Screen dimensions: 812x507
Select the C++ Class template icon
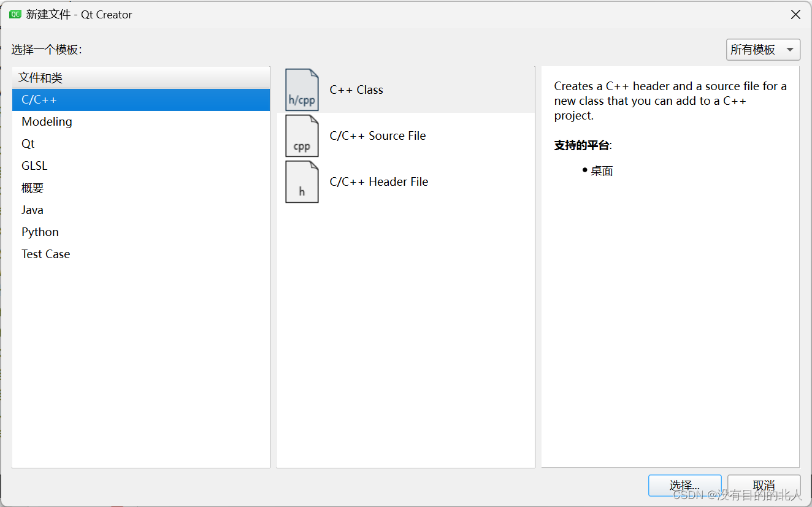tap(302, 90)
